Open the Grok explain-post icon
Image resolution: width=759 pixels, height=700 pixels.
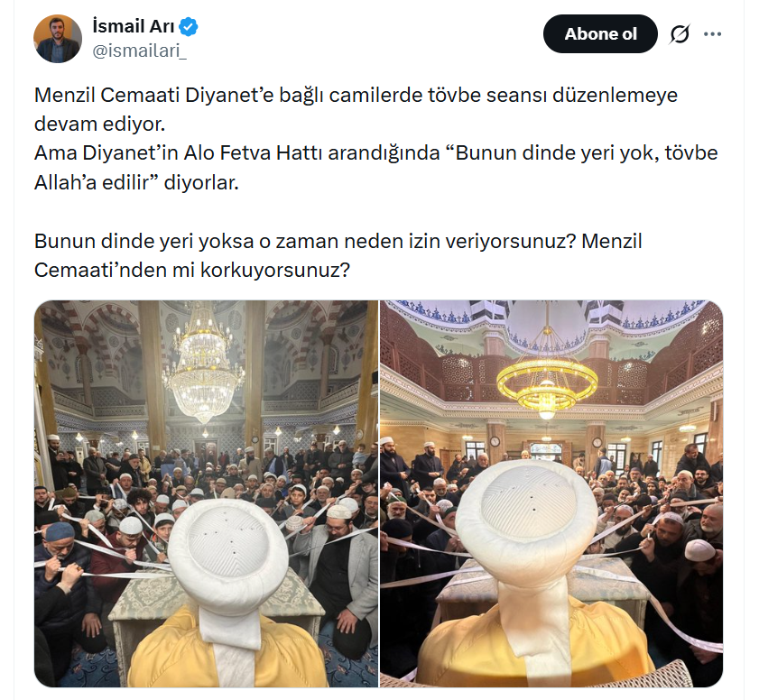coord(680,34)
